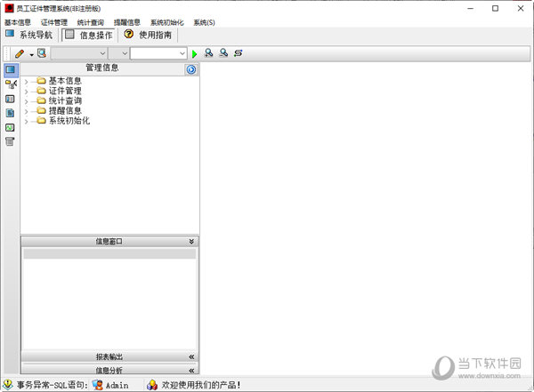Select the 系统初始化 folder in tree

tap(63, 121)
